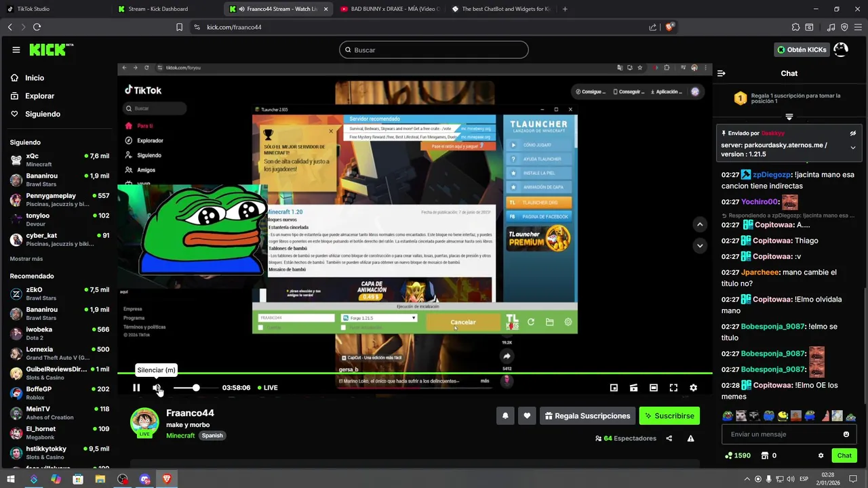Open xQc channel in Siguiendo list

tap(60, 160)
